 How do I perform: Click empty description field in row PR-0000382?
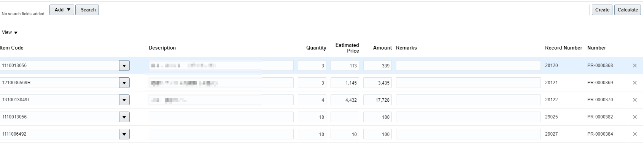point(221,117)
